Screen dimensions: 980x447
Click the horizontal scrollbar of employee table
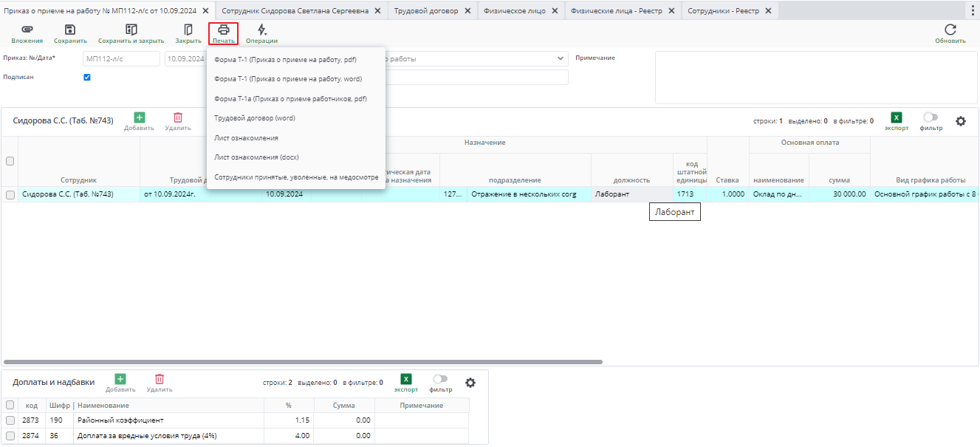(x=303, y=362)
